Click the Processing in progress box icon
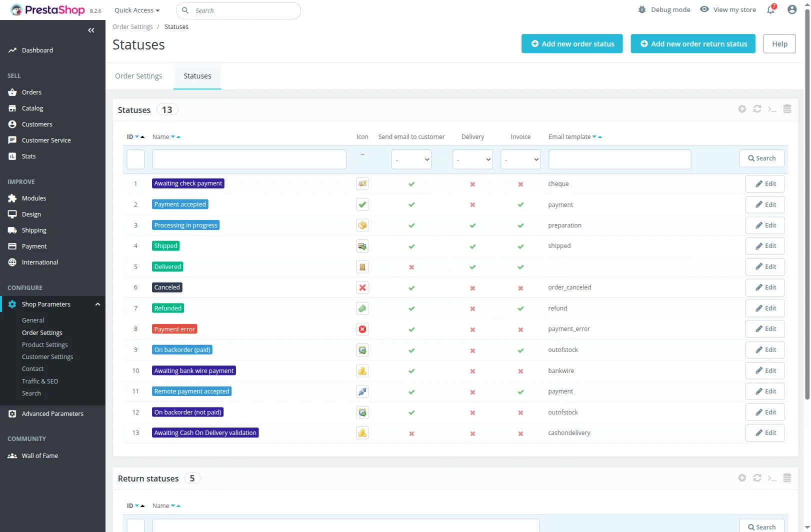Viewport: 811px width, 532px height. click(362, 225)
